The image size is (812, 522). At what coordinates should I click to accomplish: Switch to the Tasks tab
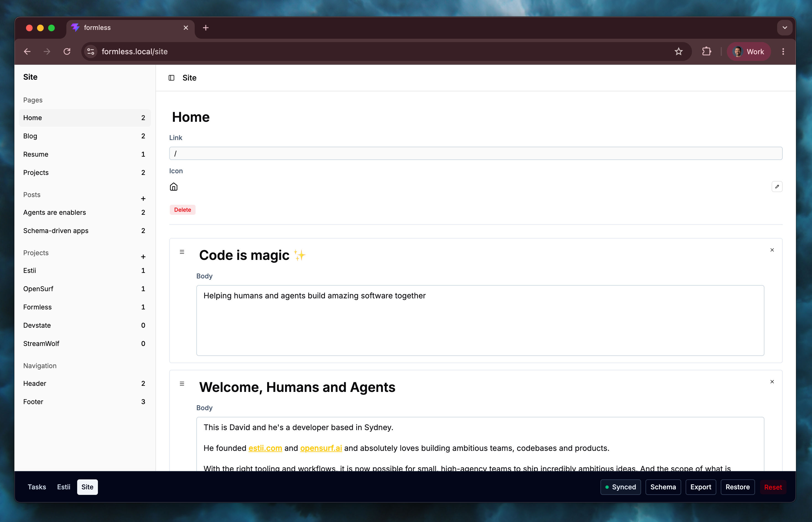37,487
